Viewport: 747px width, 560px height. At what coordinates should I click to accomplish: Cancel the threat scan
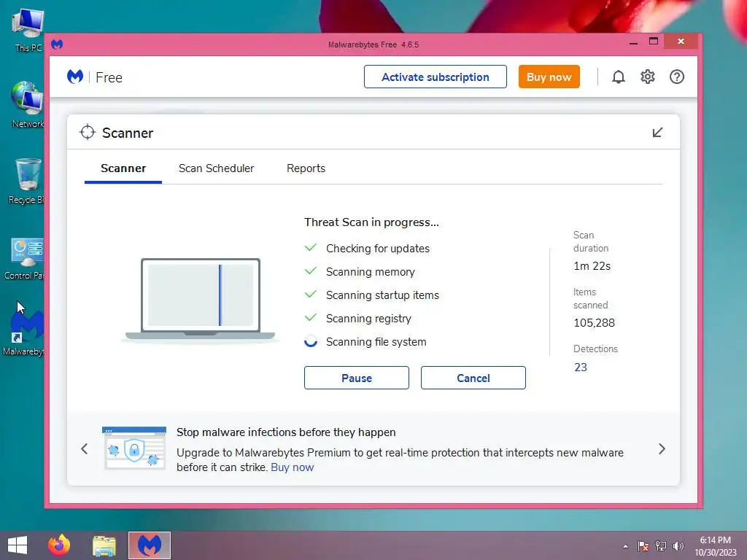pos(473,378)
